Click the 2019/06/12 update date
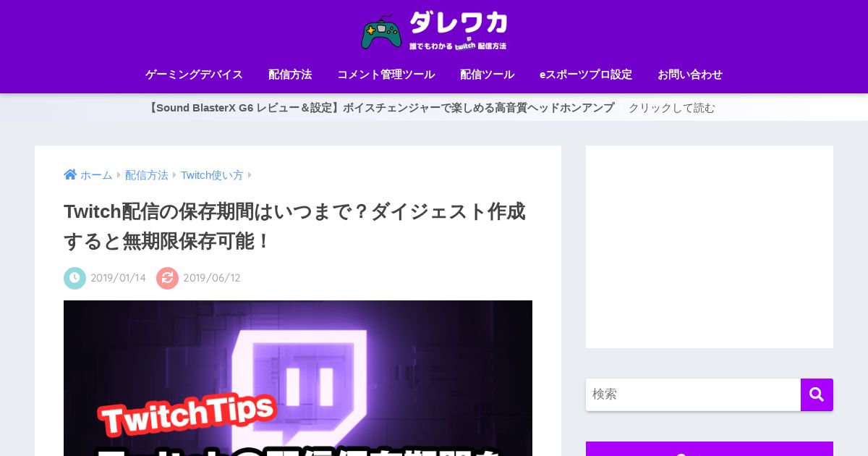The width and height of the screenshot is (868, 456). pos(211,278)
